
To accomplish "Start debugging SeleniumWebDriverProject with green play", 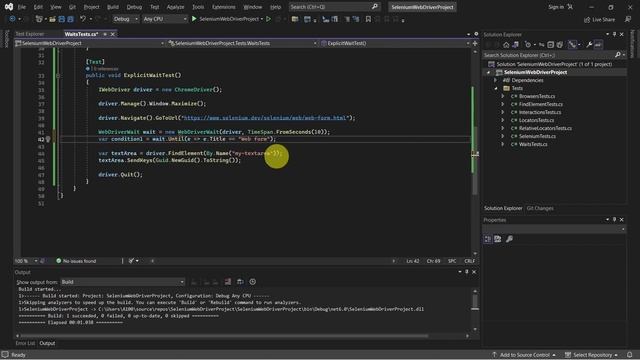I will point(194,19).
